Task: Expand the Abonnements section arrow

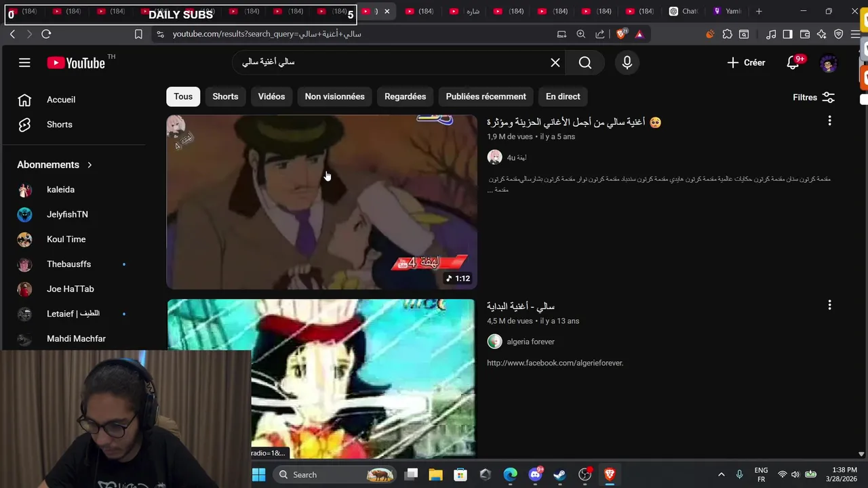Action: pyautogui.click(x=89, y=165)
